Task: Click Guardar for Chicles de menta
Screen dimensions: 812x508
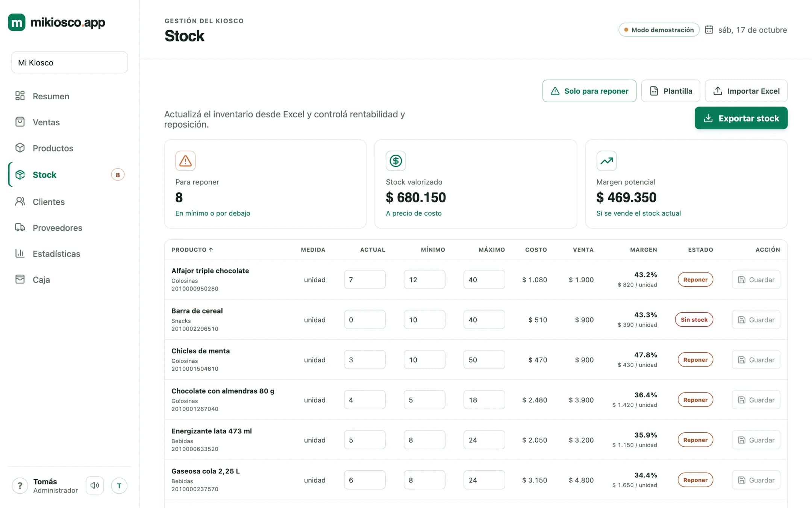Action: point(756,360)
